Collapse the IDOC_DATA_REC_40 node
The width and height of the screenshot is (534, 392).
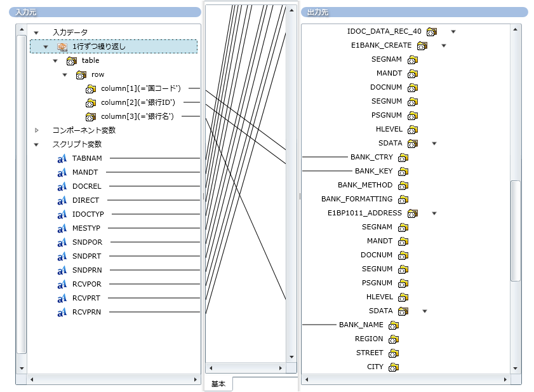[x=453, y=32]
